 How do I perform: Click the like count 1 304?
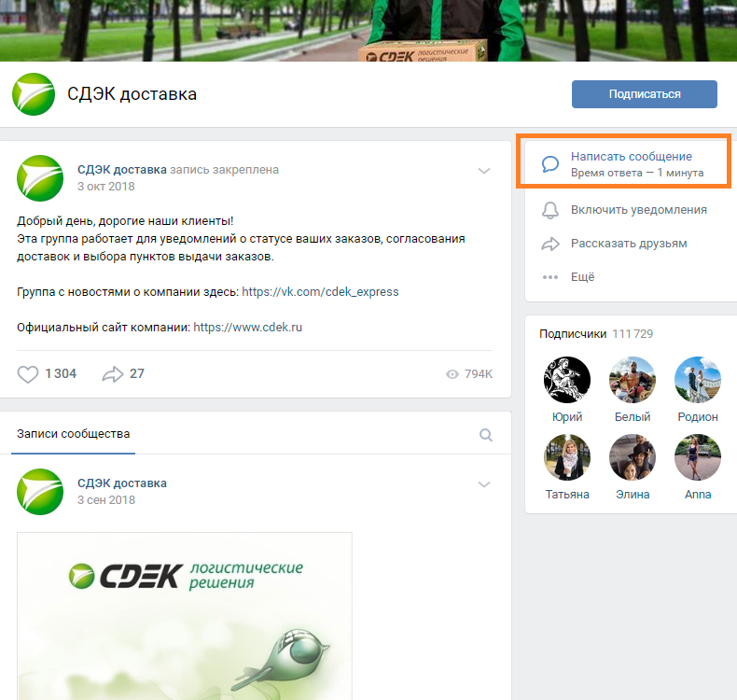[61, 373]
